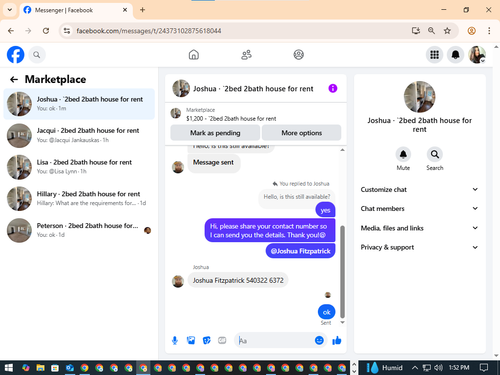Open Chrome profile avatar
This screenshot has width=500, height=375.
(x=471, y=31)
